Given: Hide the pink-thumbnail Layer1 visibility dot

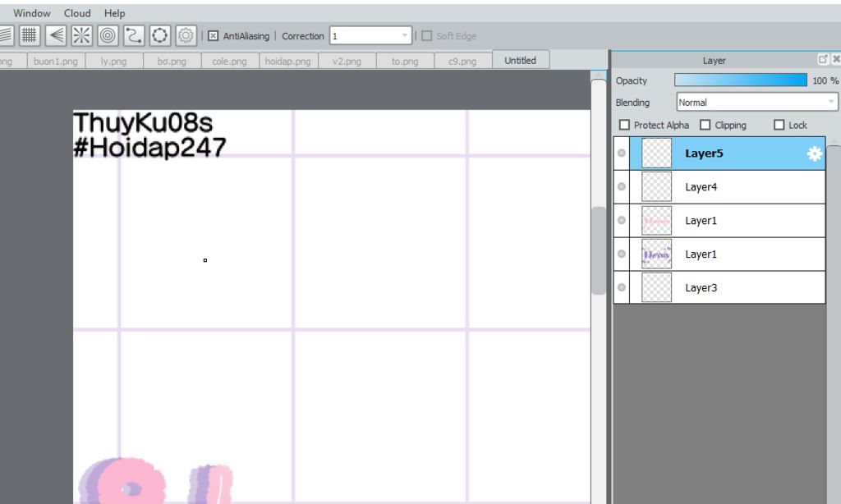Looking at the screenshot, I should [x=622, y=220].
